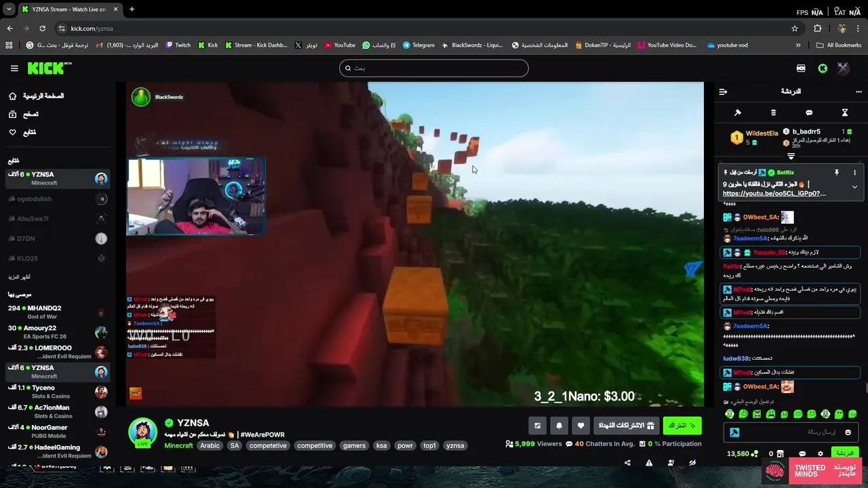Select D7DN followed channel
Image resolution: width=868 pixels, height=488 pixels.
click(x=57, y=238)
